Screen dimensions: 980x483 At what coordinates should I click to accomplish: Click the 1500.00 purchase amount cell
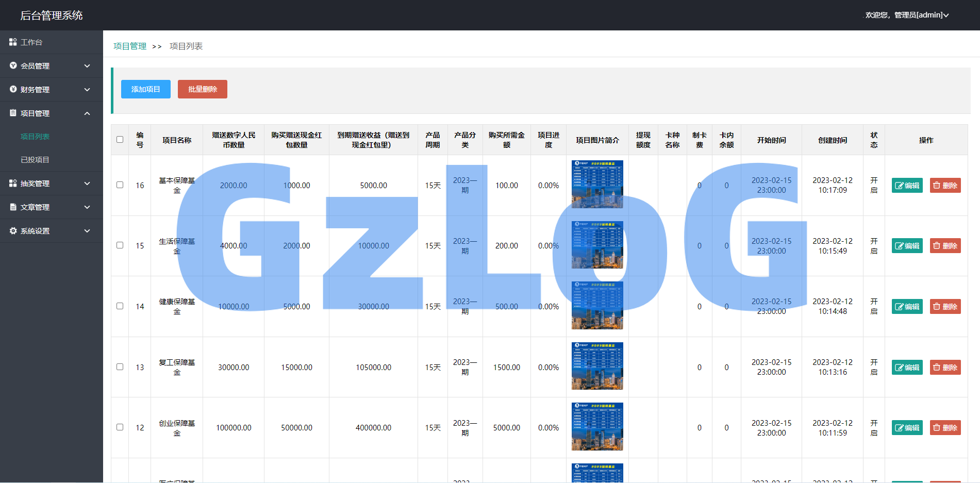(x=507, y=368)
